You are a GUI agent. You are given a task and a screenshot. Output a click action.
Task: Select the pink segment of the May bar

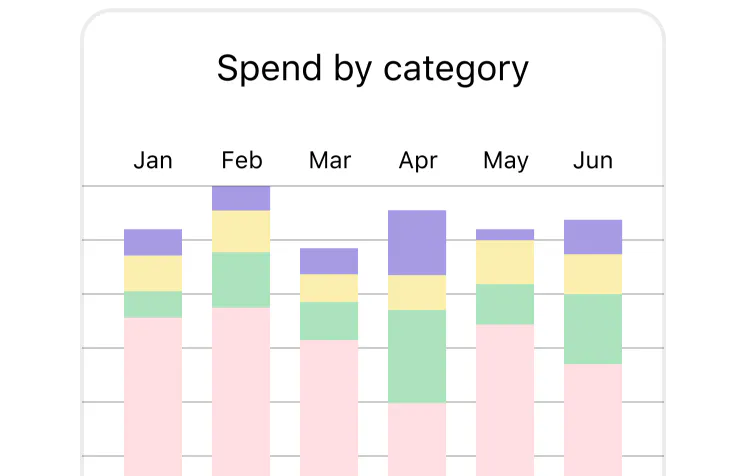click(x=505, y=399)
